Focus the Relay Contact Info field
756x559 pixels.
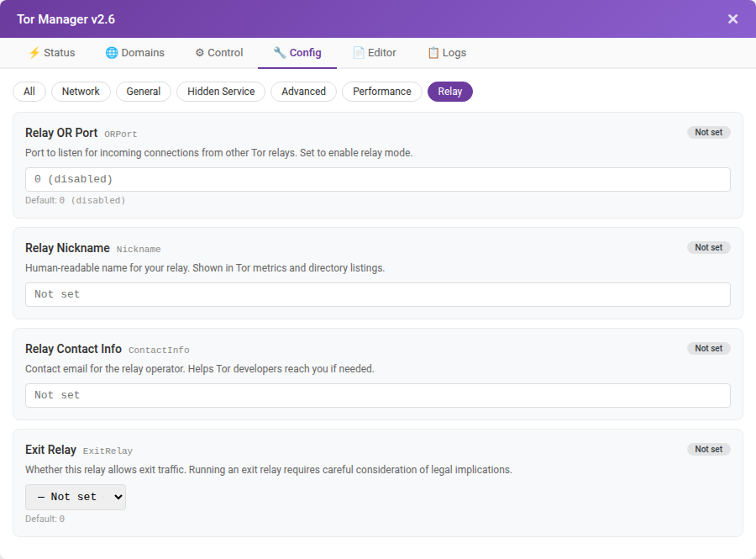pyautogui.click(x=378, y=395)
